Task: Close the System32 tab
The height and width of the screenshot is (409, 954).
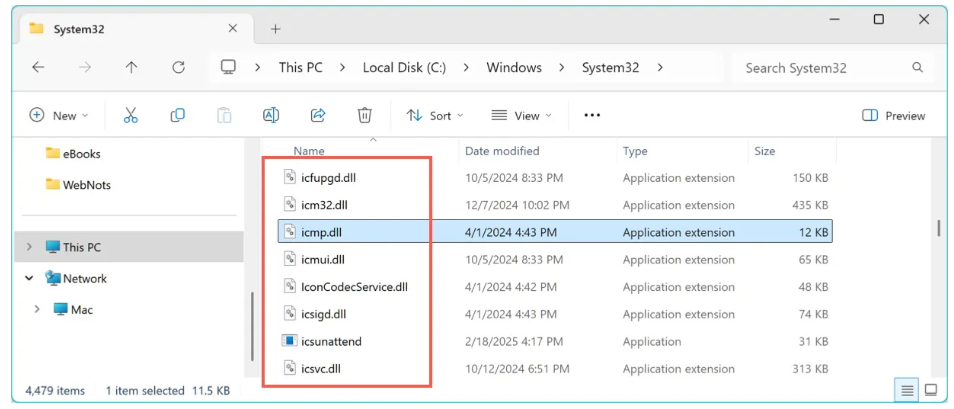Action: pos(232,28)
